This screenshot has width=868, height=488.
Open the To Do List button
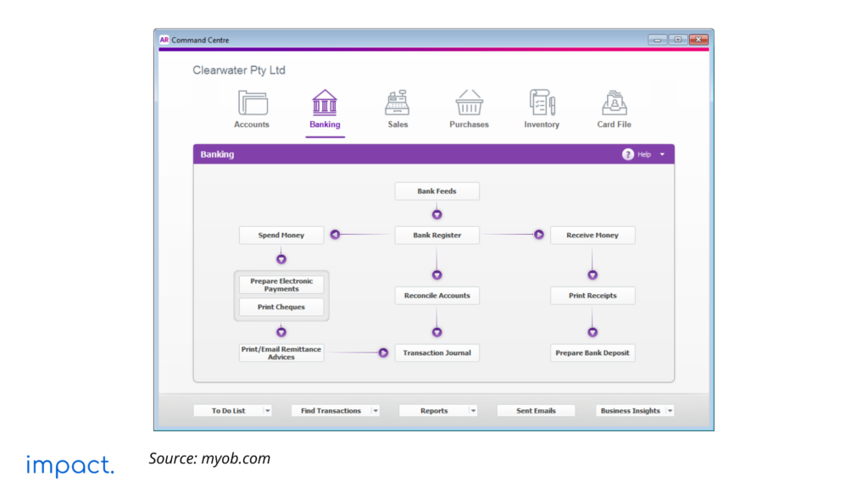click(228, 411)
